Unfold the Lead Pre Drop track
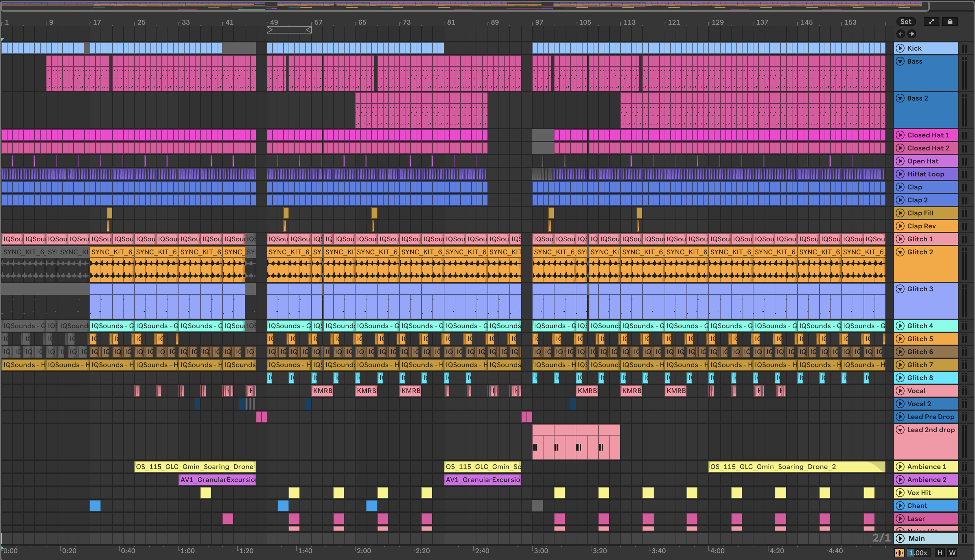The width and height of the screenshot is (975, 560). (x=900, y=417)
